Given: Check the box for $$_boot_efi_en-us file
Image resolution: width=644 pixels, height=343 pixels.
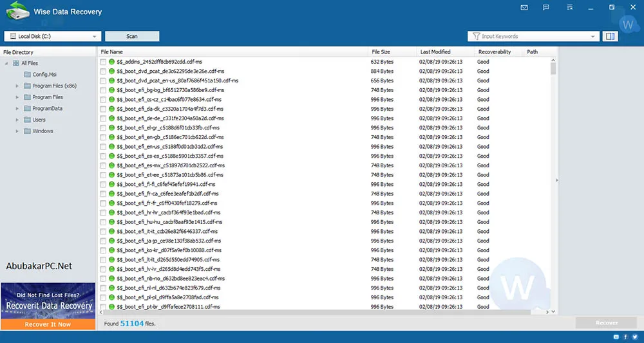Looking at the screenshot, I should coord(102,147).
